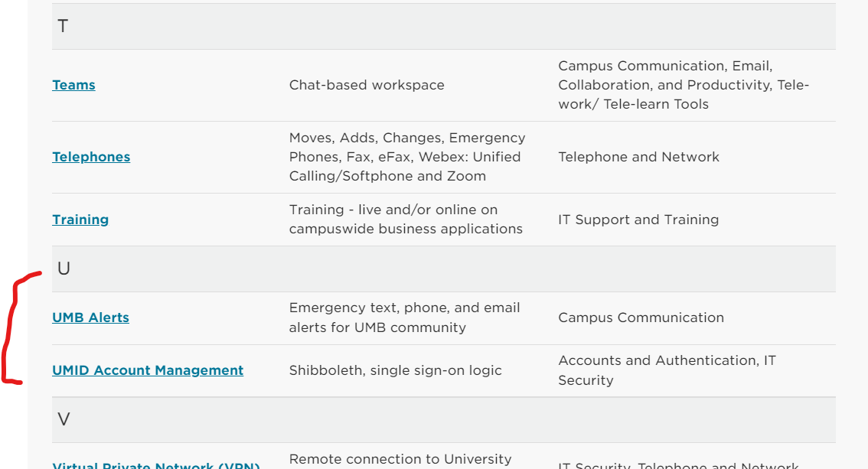Open the Telephones service link
The width and height of the screenshot is (868, 469).
pyautogui.click(x=91, y=157)
